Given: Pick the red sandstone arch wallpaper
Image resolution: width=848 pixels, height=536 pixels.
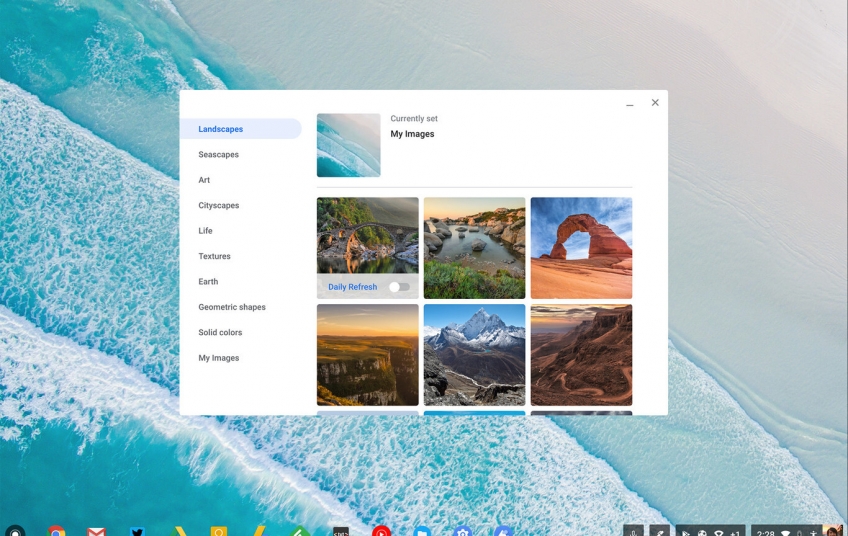Looking at the screenshot, I should [581, 248].
